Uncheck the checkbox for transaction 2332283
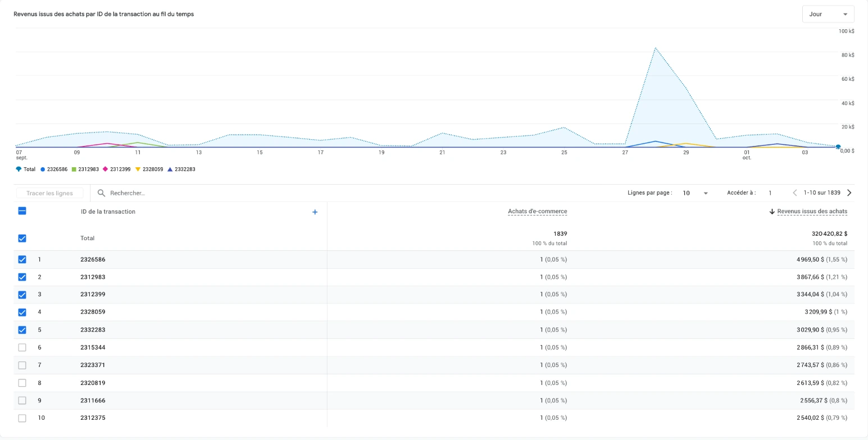This screenshot has width=868, height=440. (x=22, y=330)
